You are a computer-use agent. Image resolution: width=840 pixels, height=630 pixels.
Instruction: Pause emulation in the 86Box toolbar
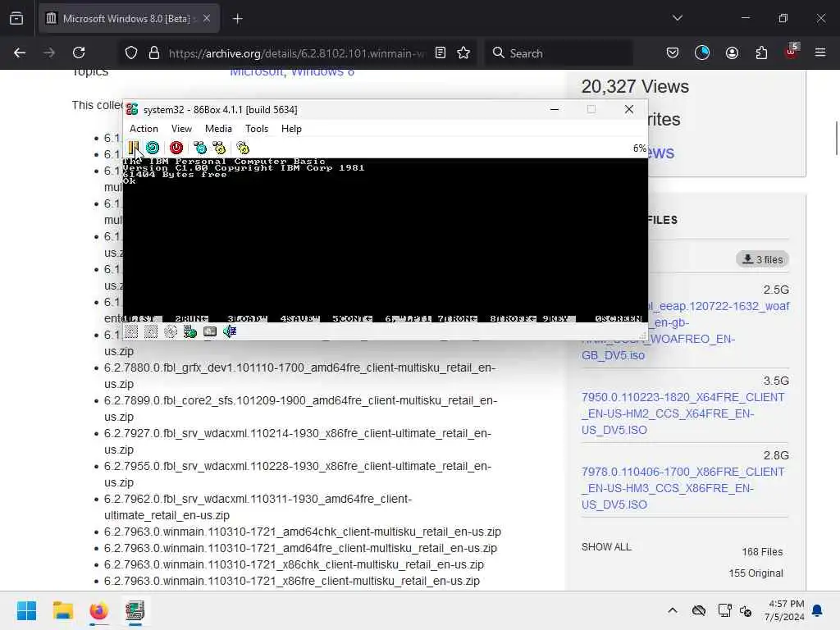coord(133,148)
